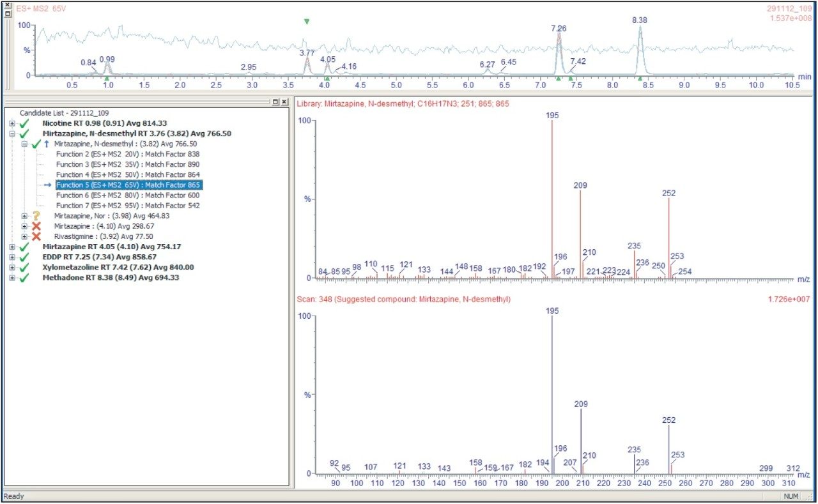This screenshot has height=504, width=818.
Task: Close the chromatogram pane using its X icon
Action: point(8,6)
